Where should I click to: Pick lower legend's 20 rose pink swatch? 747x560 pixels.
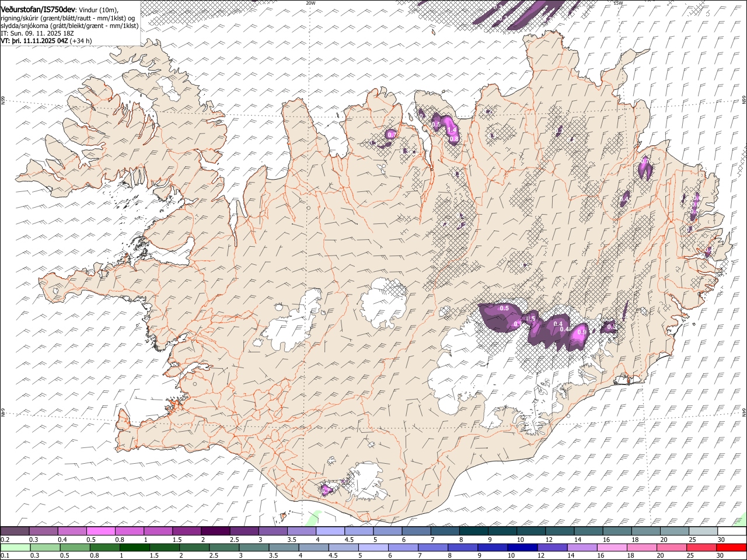[x=671, y=547]
